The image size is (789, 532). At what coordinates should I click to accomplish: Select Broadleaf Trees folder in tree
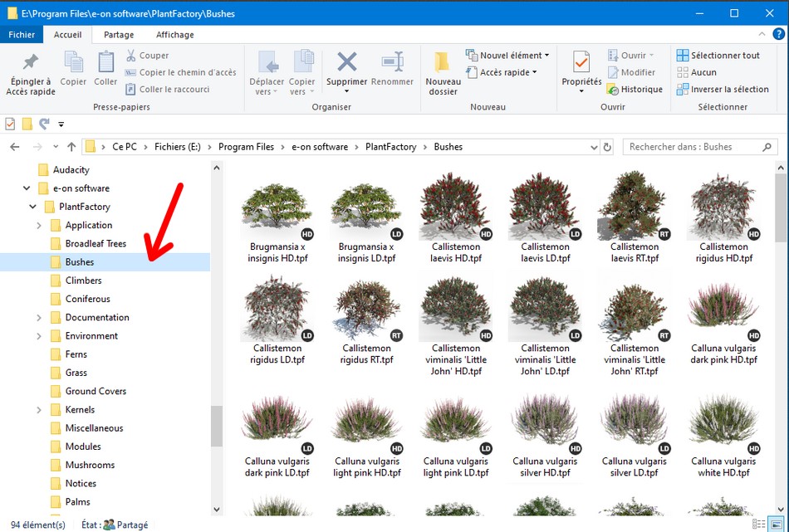(96, 244)
